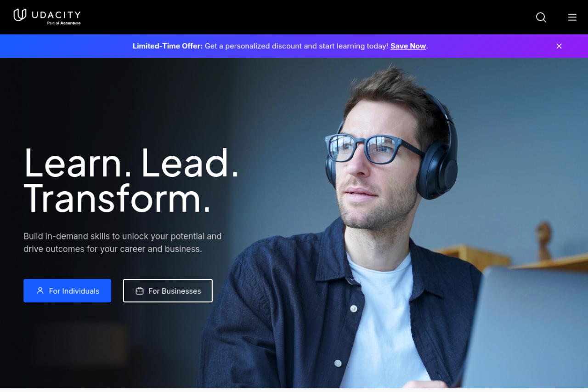
Task: Click the personalized discount banner text
Action: coord(296,46)
